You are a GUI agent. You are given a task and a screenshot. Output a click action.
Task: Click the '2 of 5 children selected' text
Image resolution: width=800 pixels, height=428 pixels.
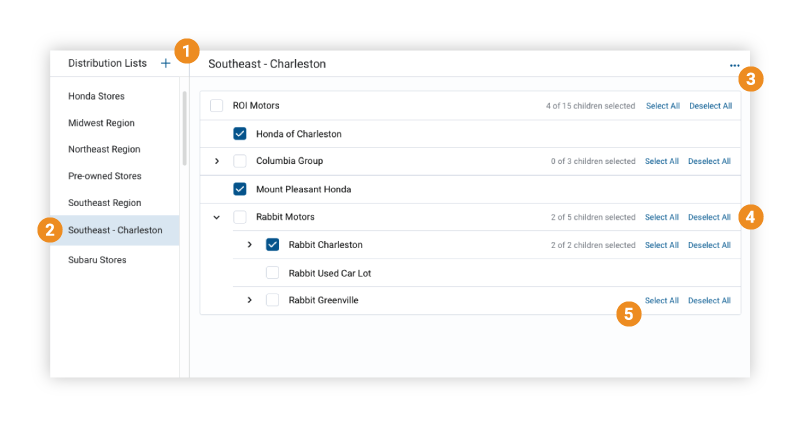[x=593, y=217]
